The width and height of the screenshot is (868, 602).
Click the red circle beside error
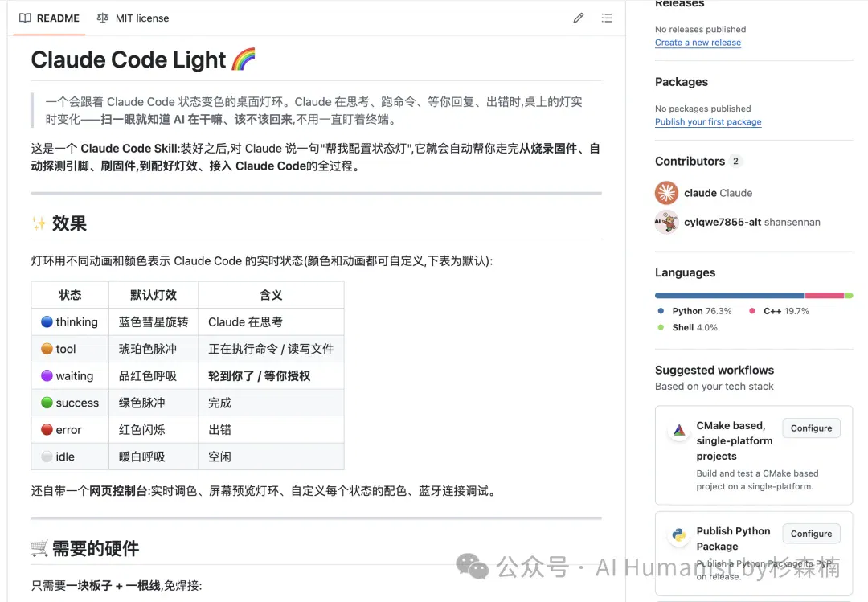pos(47,430)
